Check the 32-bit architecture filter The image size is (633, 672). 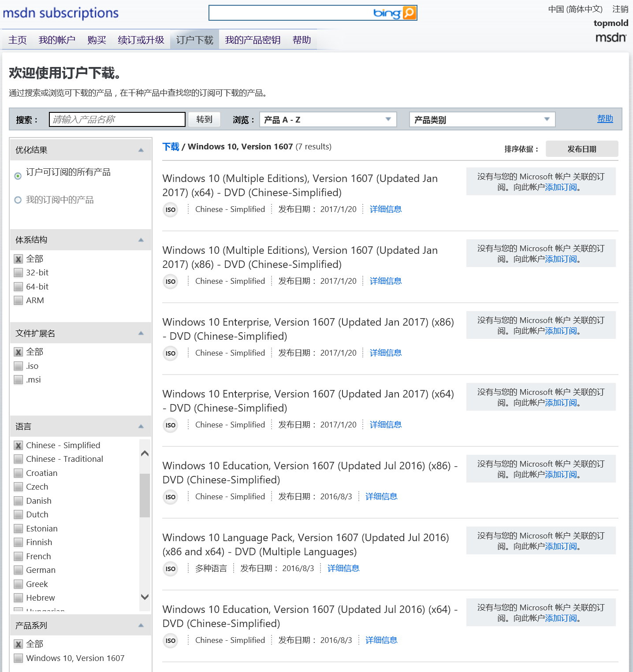pyautogui.click(x=18, y=273)
